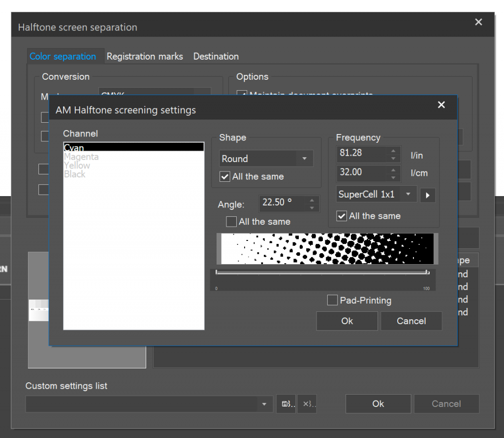Viewport: 504px width, 438px height.
Task: Open the Destination tab
Action: (x=216, y=56)
